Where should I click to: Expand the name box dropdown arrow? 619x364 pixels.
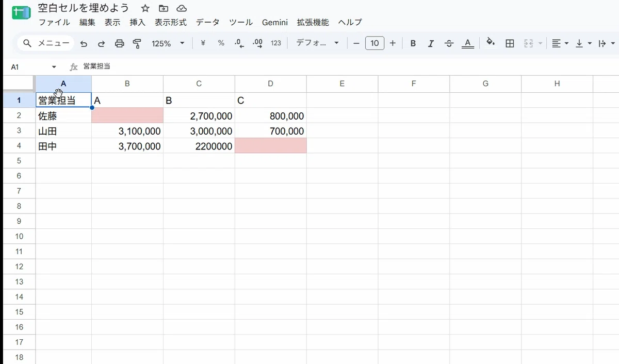(54, 67)
